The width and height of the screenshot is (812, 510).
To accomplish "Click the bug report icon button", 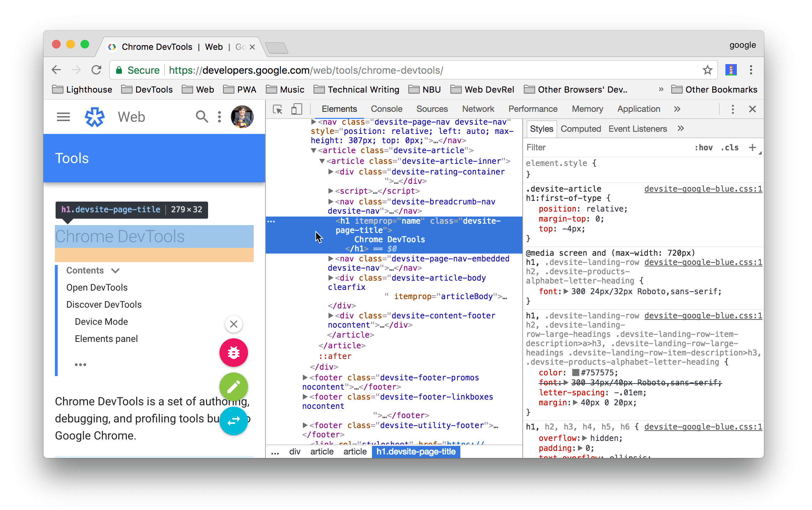I will tap(233, 353).
